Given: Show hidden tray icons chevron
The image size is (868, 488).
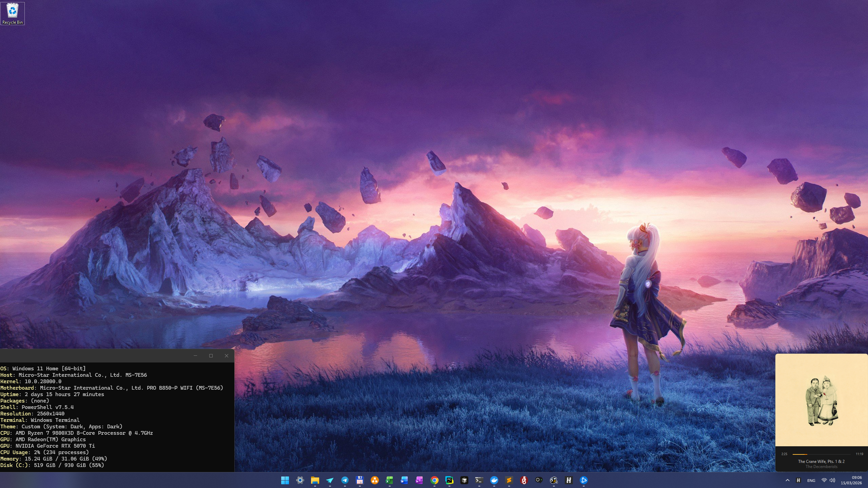Looking at the screenshot, I should point(787,480).
